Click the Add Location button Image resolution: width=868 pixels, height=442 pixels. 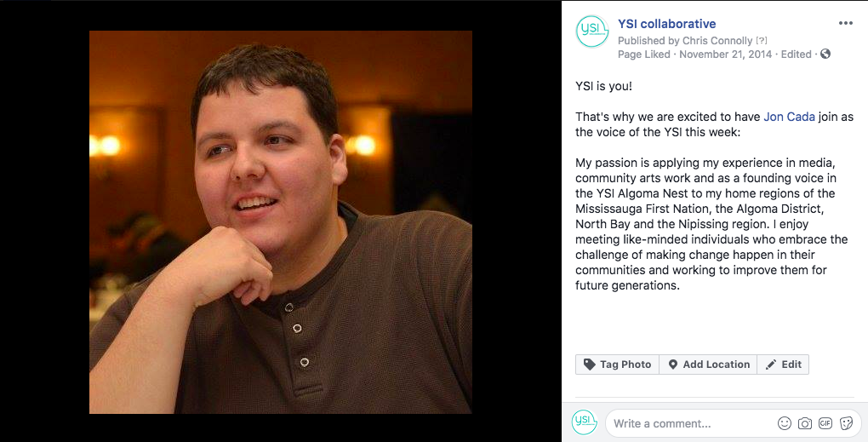coord(708,365)
